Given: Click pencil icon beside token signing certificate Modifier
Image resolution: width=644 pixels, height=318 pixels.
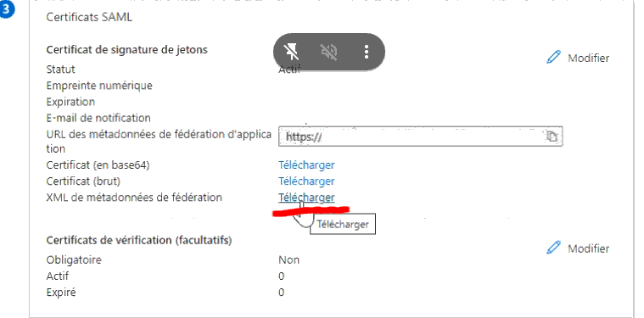Looking at the screenshot, I should pos(554,57).
